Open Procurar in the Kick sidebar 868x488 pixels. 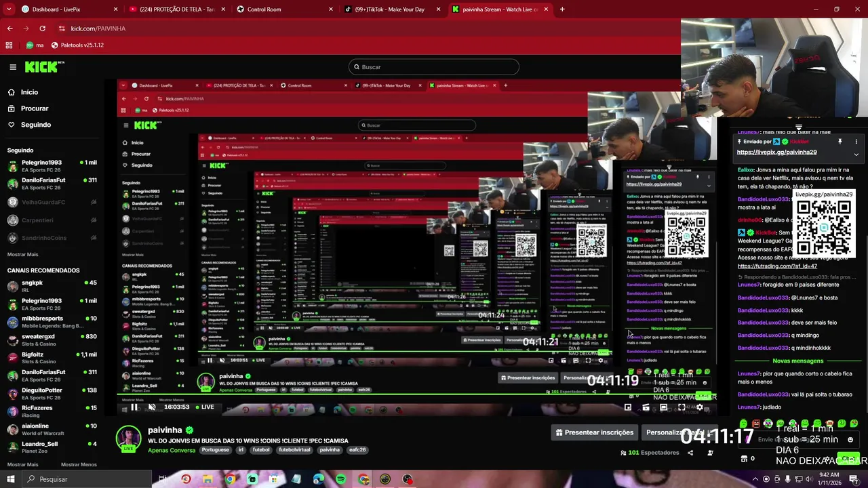[x=35, y=108]
